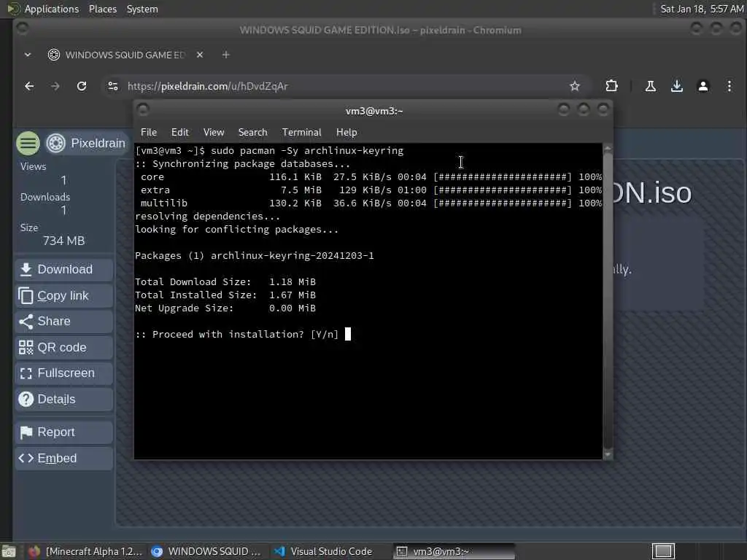Click the Pixeldrain logo icon

(55, 143)
